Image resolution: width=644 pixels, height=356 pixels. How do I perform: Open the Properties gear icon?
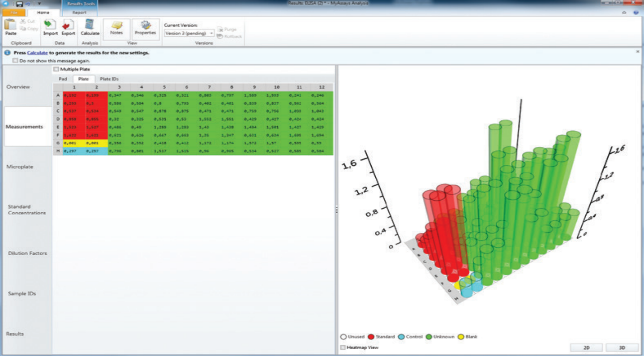[146, 26]
